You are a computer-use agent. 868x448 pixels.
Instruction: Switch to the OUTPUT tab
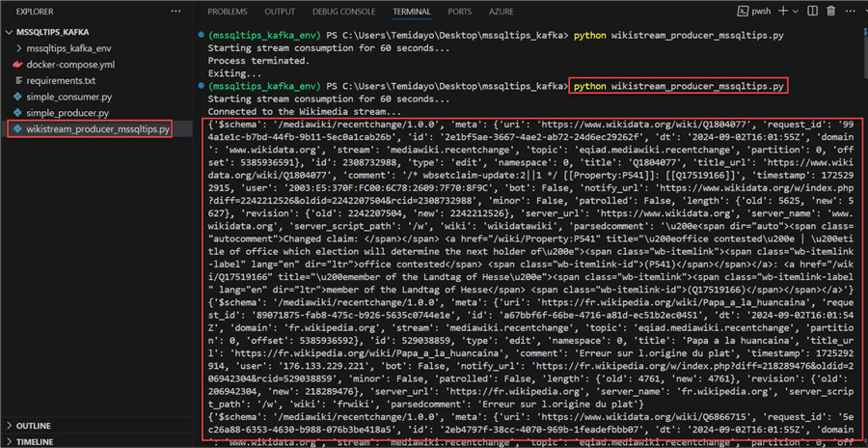pyautogui.click(x=280, y=11)
